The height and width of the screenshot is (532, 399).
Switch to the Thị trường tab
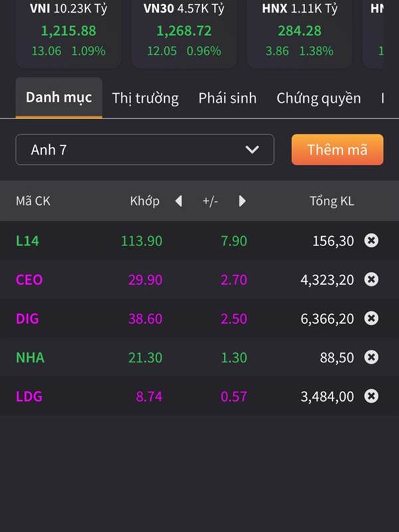(x=145, y=98)
